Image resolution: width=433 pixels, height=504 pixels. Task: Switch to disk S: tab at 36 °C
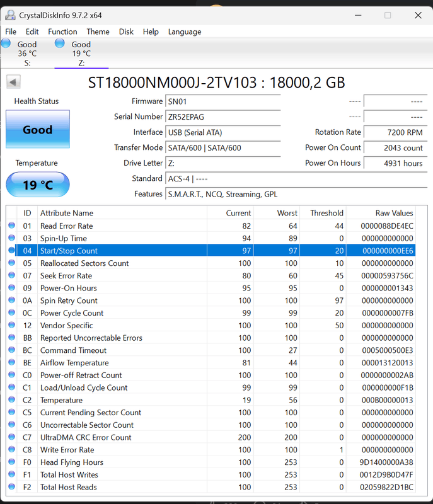[27, 53]
